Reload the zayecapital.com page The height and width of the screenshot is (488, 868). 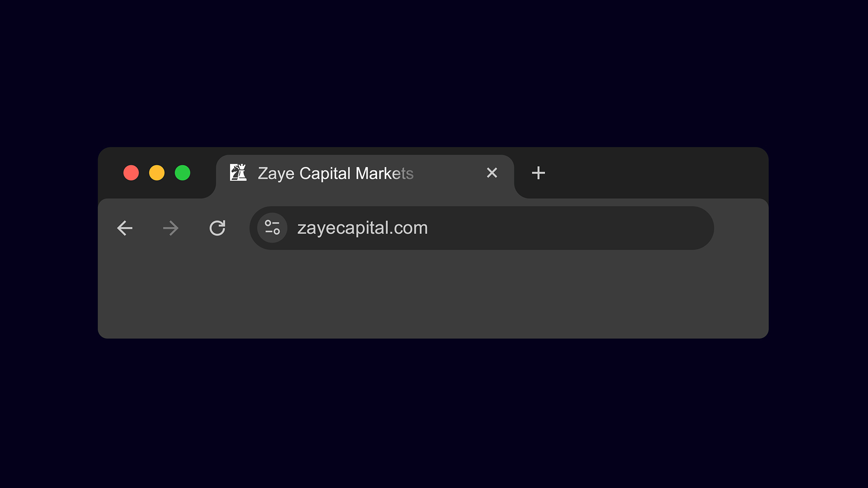tap(217, 228)
